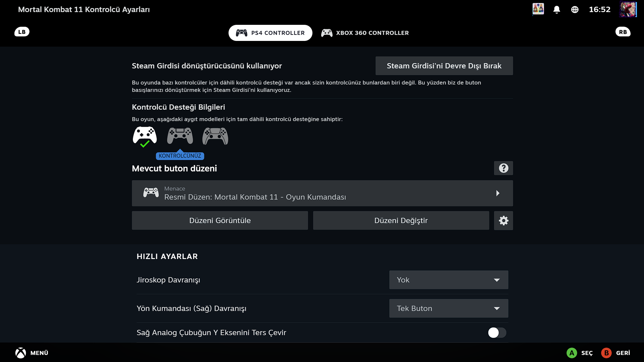Screen dimensions: 644x362
Task: Click the Steam Girdisi dönüştürücüsünü kullanıyor heading
Action: click(x=207, y=66)
